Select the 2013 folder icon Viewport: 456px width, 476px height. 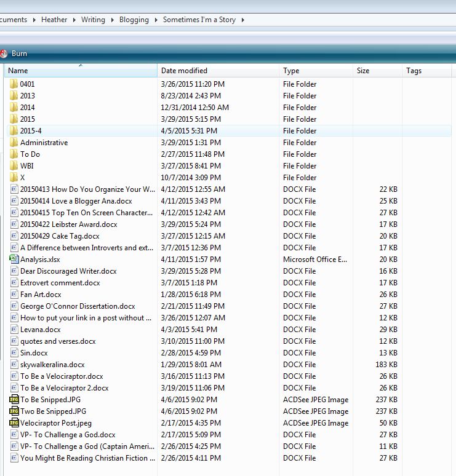[14, 95]
